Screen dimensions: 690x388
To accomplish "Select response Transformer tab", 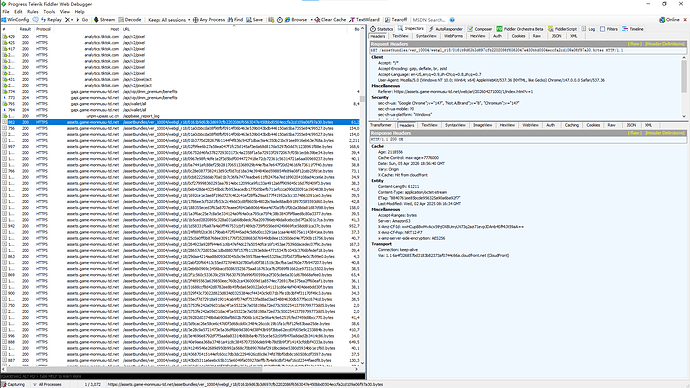I will [x=381, y=125].
